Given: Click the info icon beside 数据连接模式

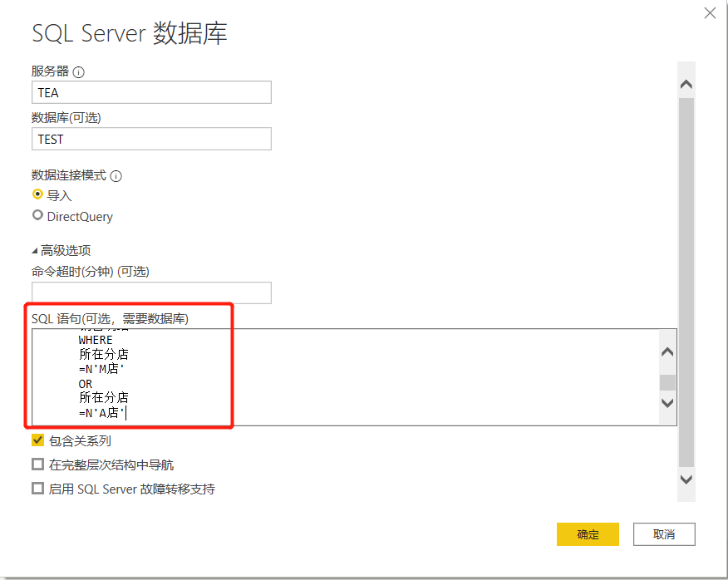Looking at the screenshot, I should [116, 176].
